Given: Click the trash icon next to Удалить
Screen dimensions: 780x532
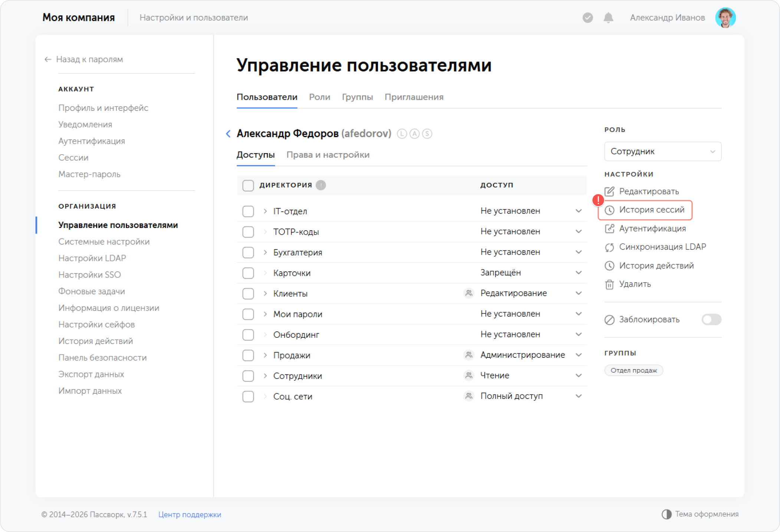Looking at the screenshot, I should 609,284.
